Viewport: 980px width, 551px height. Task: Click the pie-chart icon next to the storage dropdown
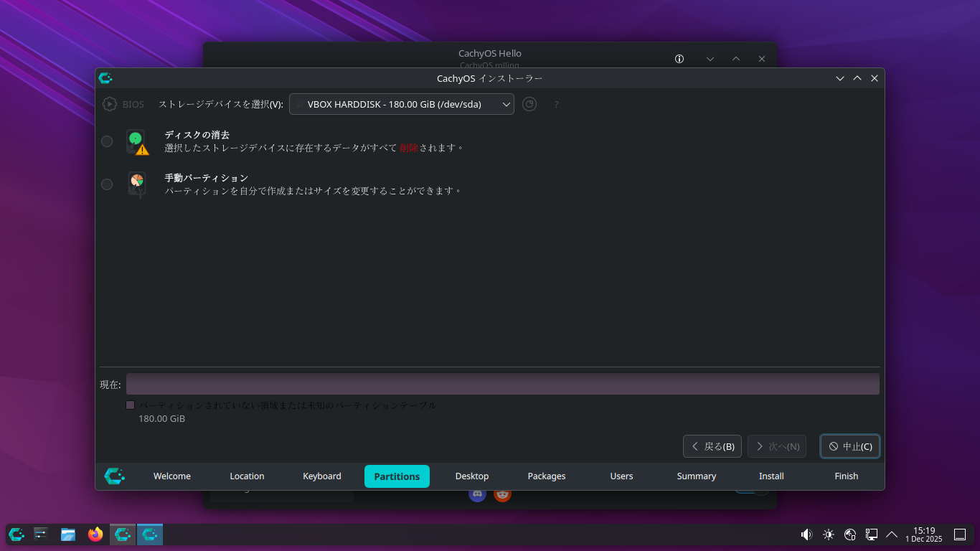(x=529, y=104)
